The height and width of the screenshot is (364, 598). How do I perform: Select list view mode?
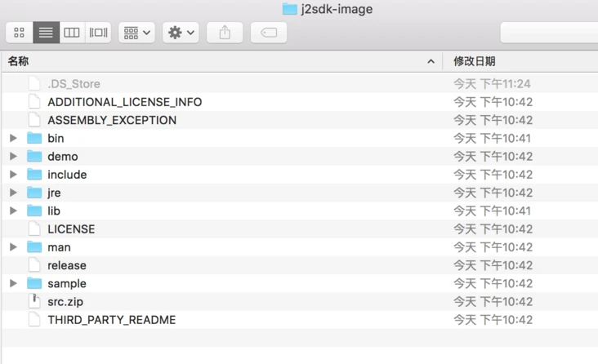[46, 33]
